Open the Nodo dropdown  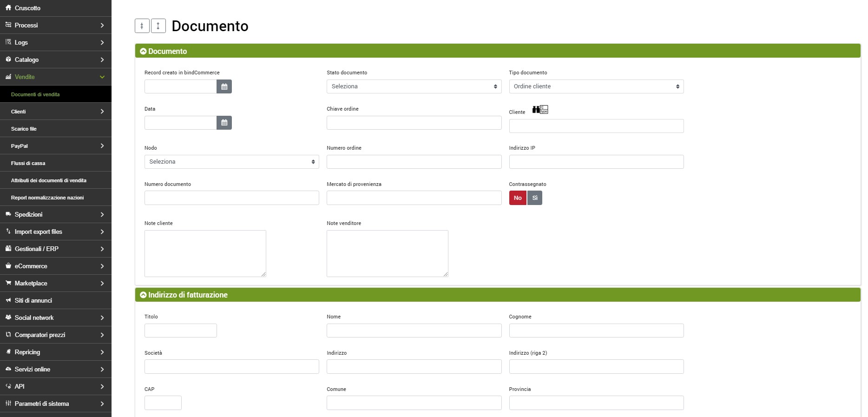pos(231,162)
